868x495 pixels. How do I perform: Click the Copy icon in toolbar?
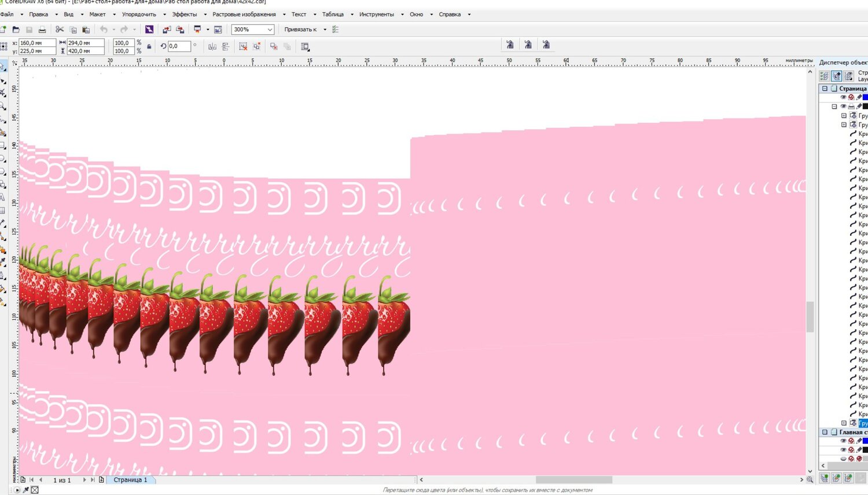click(73, 29)
